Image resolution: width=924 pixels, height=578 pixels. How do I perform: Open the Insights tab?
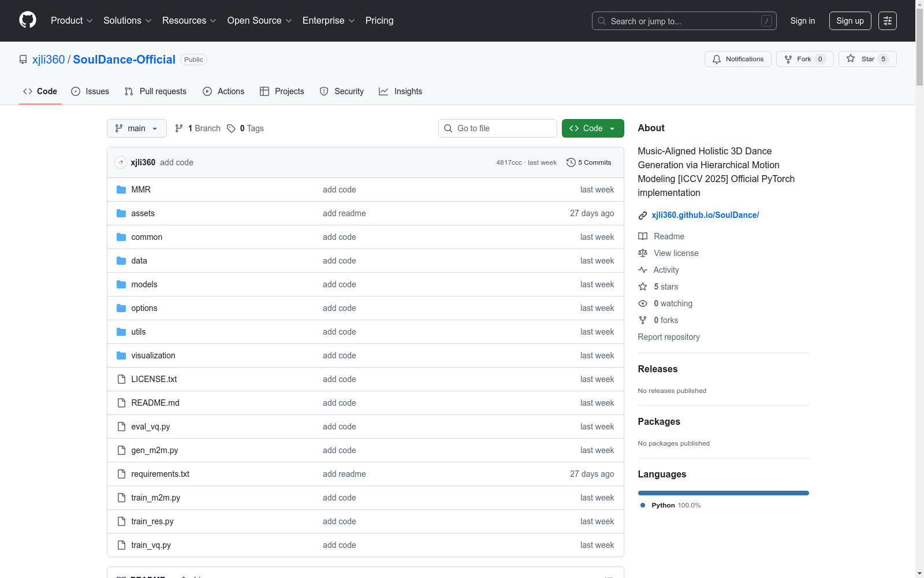tap(400, 91)
